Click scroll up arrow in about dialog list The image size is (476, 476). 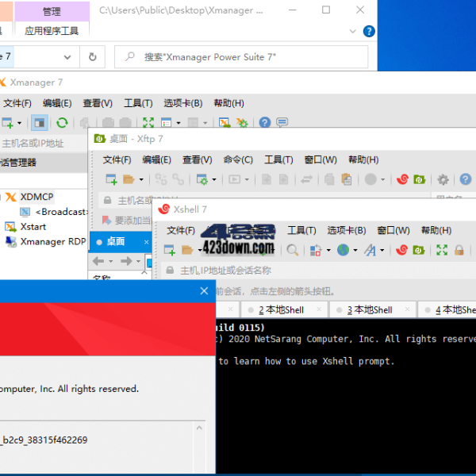(x=199, y=428)
